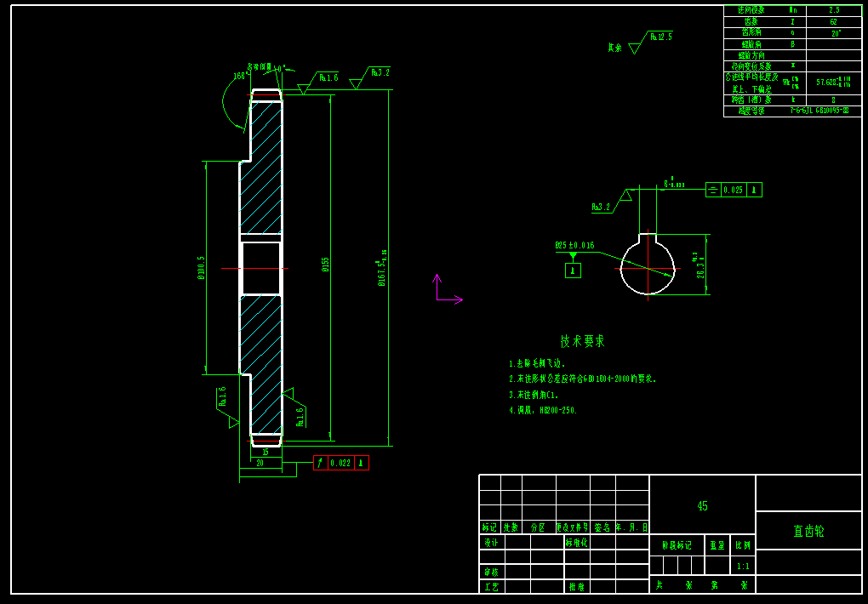Click the 更改文件号 cell

pyautogui.click(x=573, y=527)
